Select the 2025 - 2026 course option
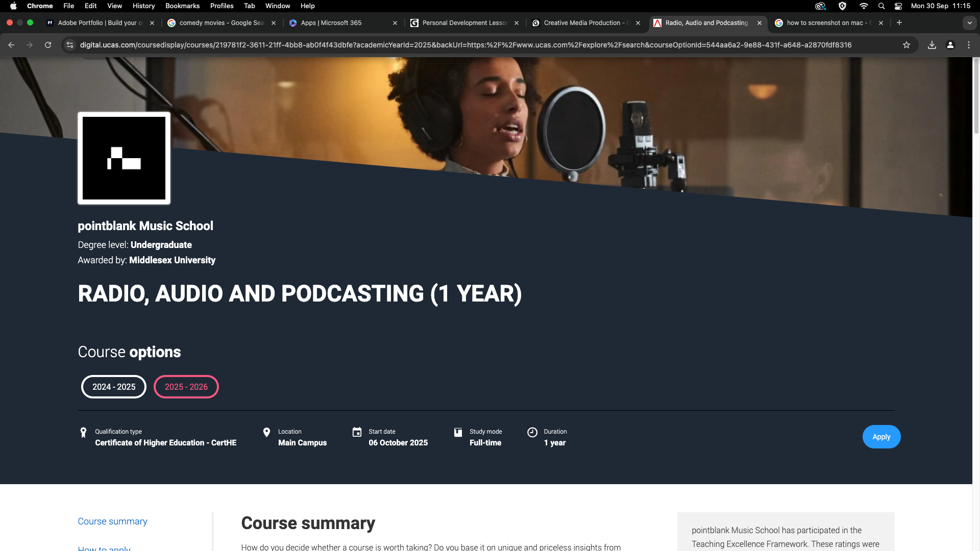Viewport: 980px width, 551px height. (186, 387)
